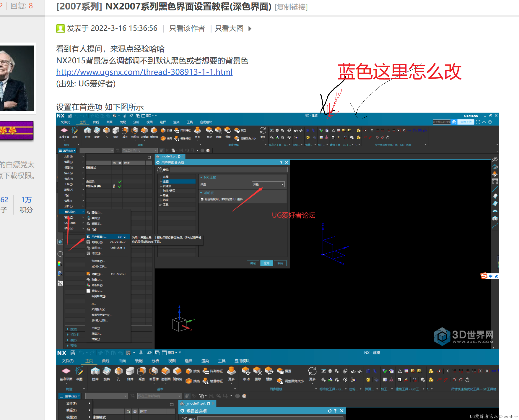Open the 渲染 ribbon tab in the bottom NX window
Image resolution: width=519 pixels, height=420 pixels.
point(205,361)
